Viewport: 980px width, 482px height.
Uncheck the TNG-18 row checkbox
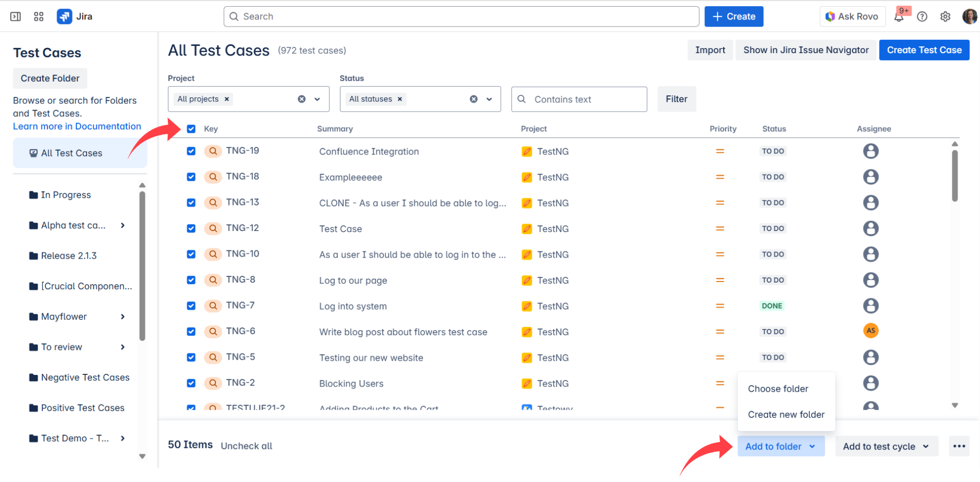(191, 177)
